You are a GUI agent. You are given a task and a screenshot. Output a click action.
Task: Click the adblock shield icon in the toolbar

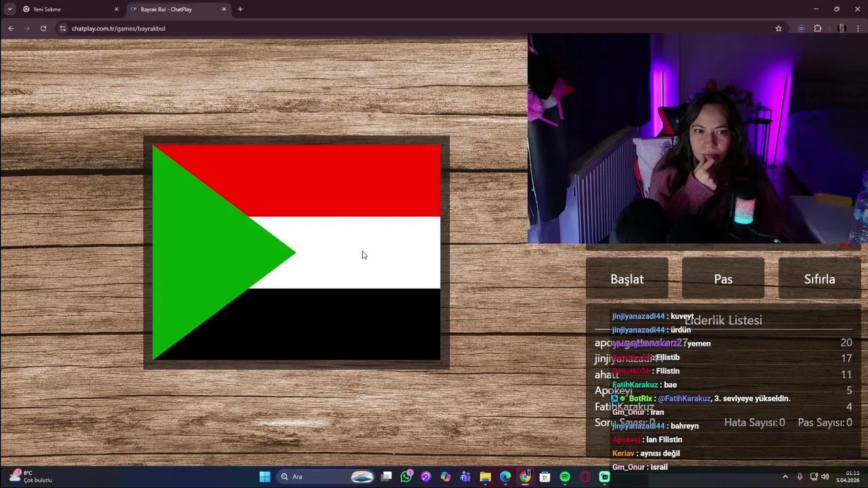(x=801, y=28)
